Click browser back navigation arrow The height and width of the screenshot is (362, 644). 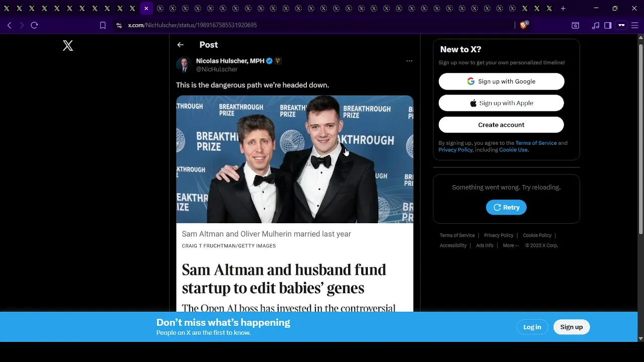point(9,25)
